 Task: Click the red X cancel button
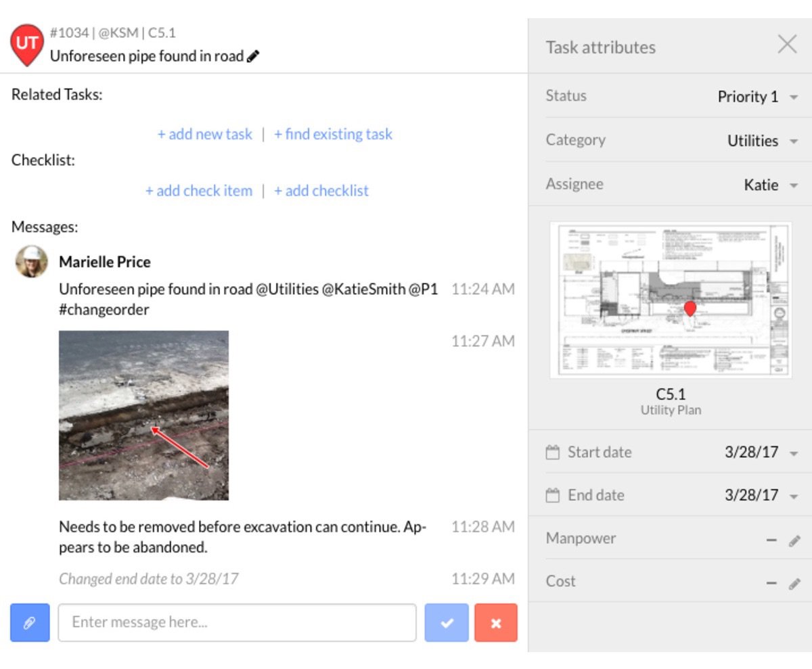496,622
